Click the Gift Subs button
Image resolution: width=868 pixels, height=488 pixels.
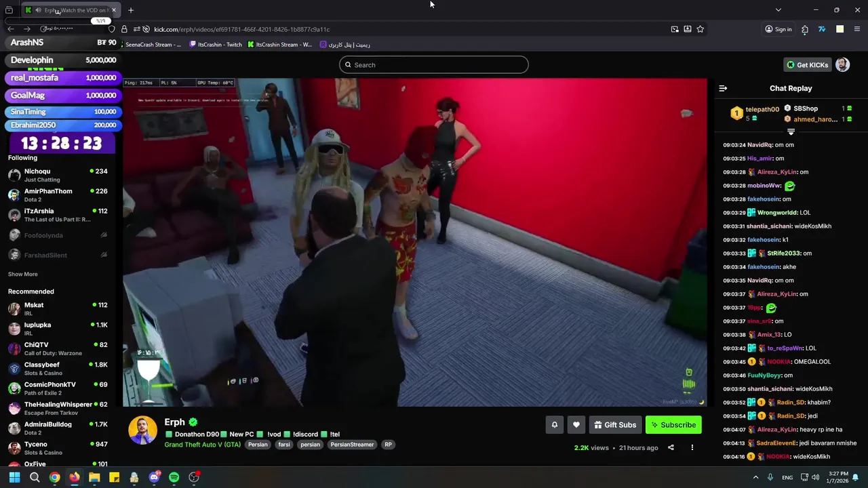[x=615, y=425]
